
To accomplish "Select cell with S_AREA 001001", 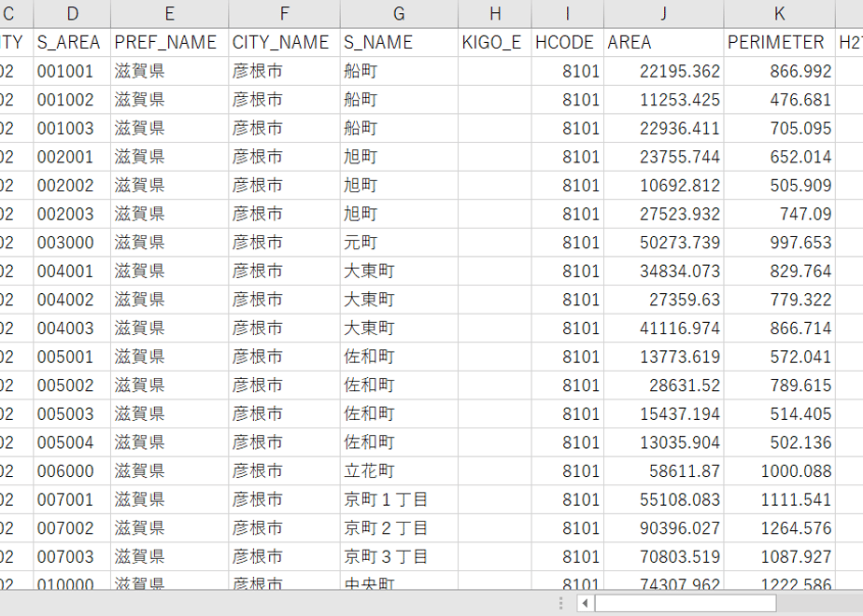I will [72, 71].
